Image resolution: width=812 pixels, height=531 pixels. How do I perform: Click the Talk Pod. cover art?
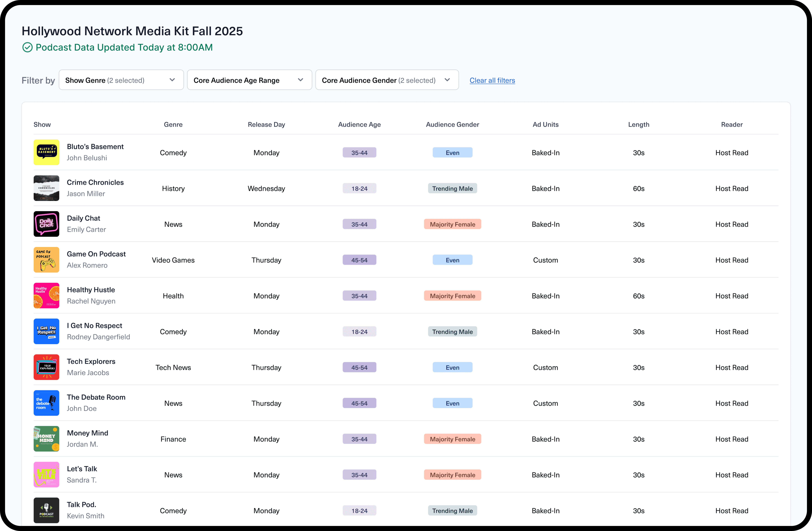coord(46,510)
